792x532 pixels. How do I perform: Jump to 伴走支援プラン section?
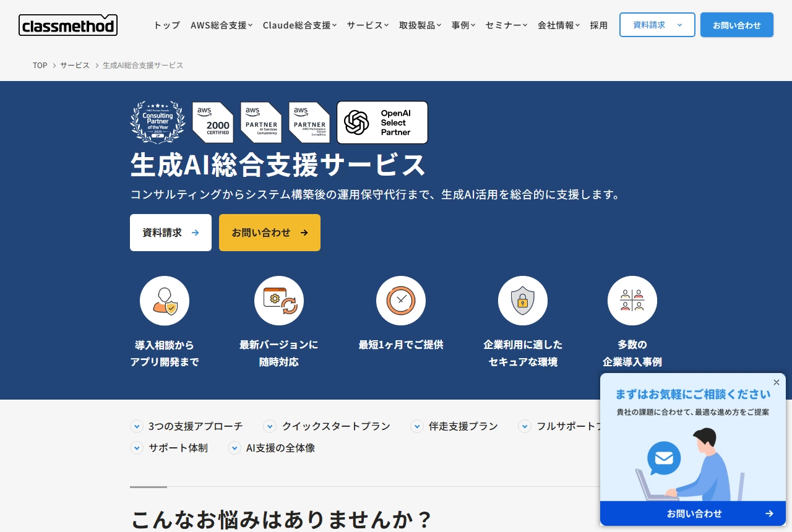pyautogui.click(x=454, y=426)
